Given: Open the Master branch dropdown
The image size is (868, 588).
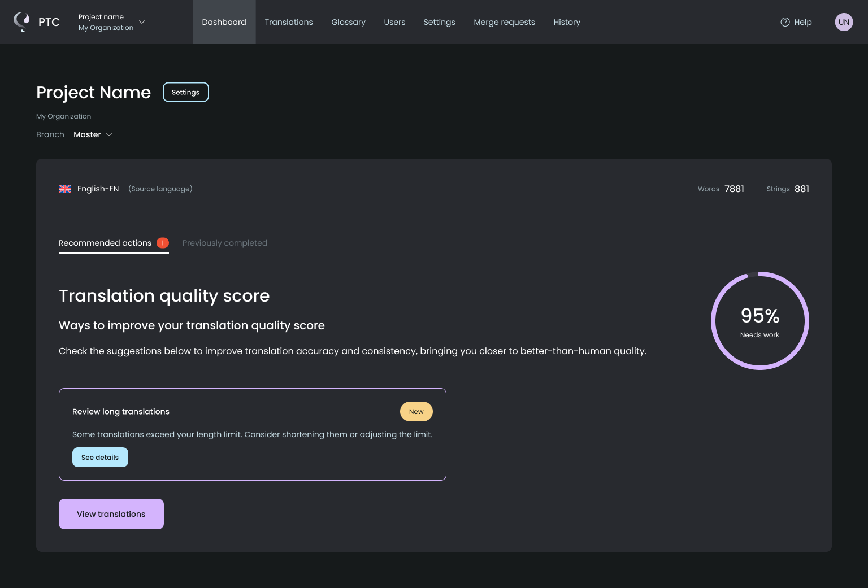Looking at the screenshot, I should 93,134.
